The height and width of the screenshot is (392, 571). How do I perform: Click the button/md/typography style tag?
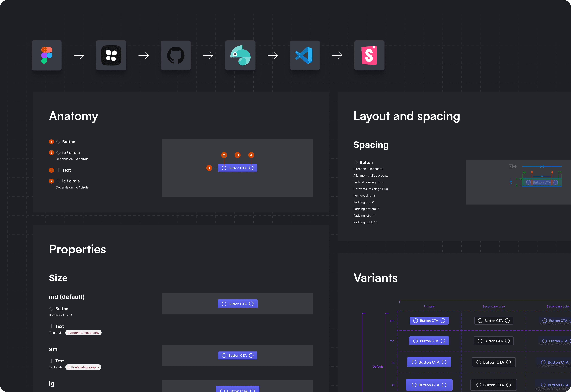click(x=83, y=333)
